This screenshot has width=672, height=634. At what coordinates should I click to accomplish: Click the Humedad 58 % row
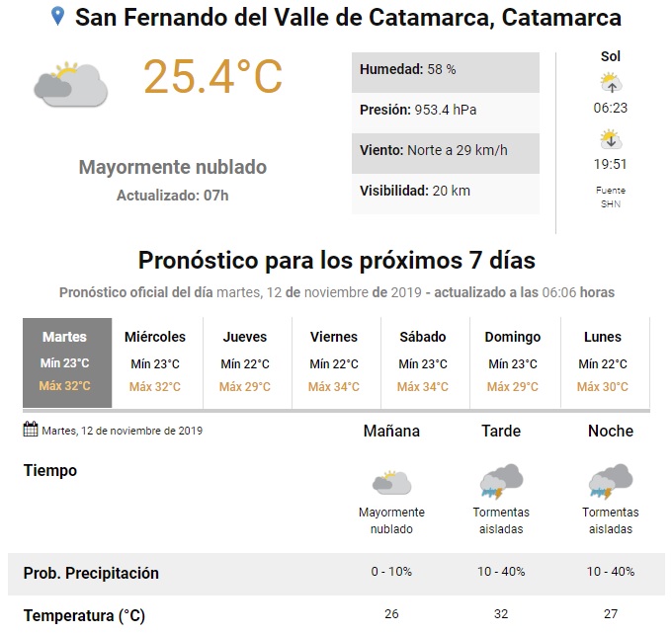coord(446,71)
